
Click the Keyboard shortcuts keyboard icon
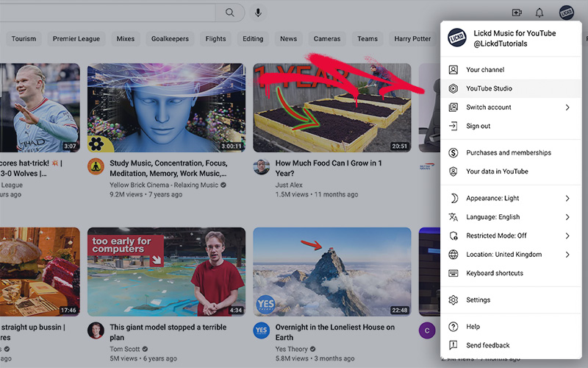[453, 273]
